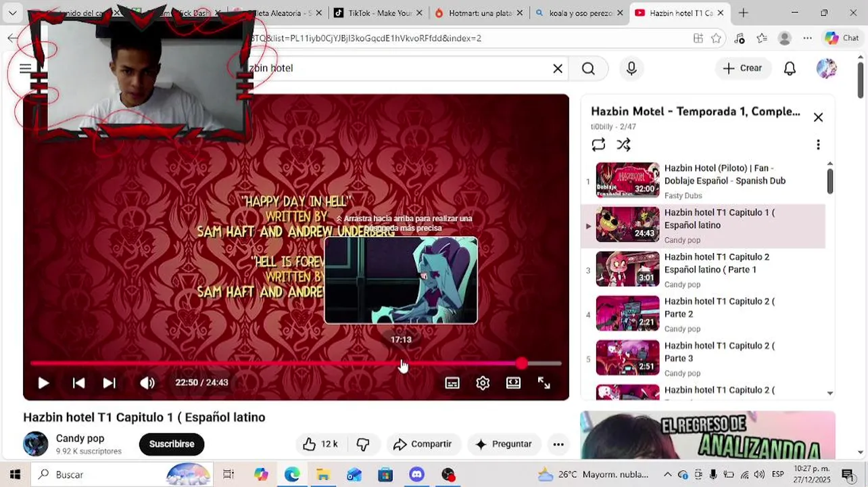This screenshot has width=868, height=487.
Task: Select playlist item T1 Capitulo 1 Español latino
Action: coord(704,226)
